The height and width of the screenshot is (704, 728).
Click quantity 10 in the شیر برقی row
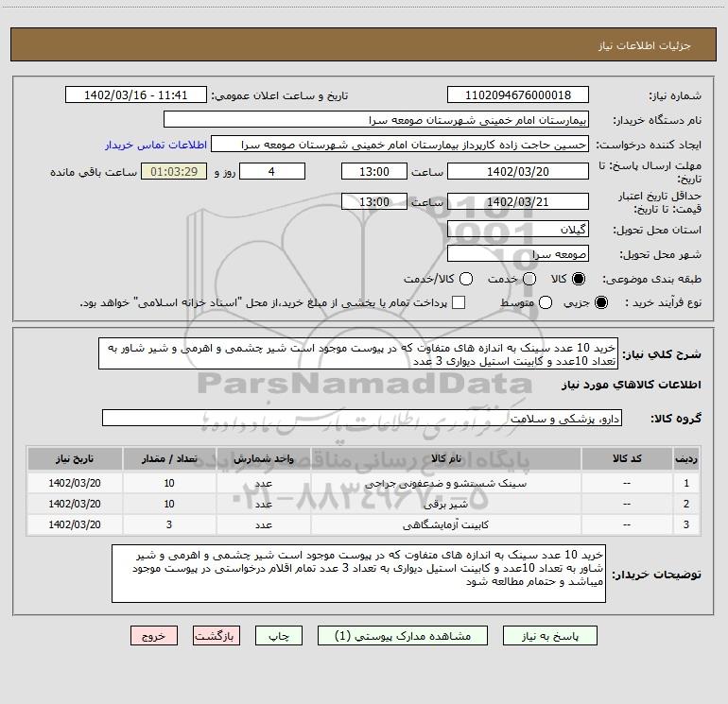(169, 504)
